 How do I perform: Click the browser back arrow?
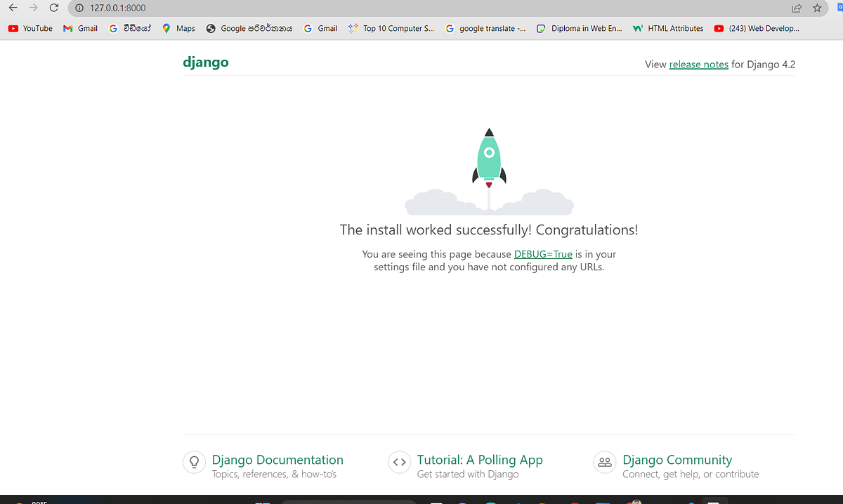(14, 8)
